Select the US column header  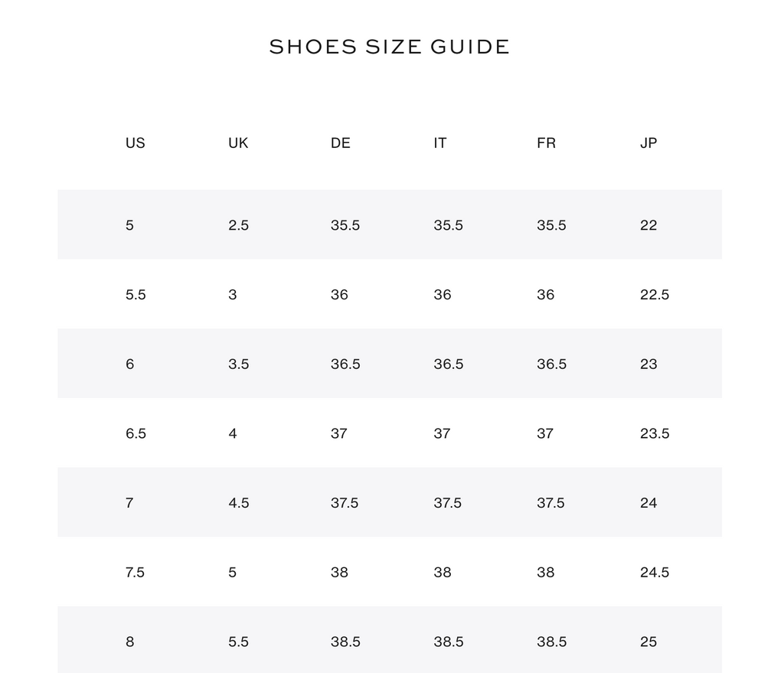point(135,143)
